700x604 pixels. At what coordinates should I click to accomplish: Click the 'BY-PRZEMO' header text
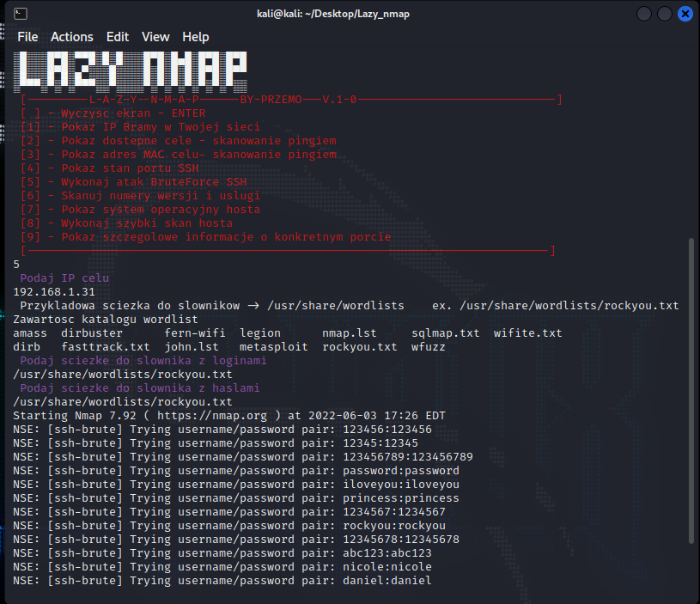pyautogui.click(x=271, y=100)
